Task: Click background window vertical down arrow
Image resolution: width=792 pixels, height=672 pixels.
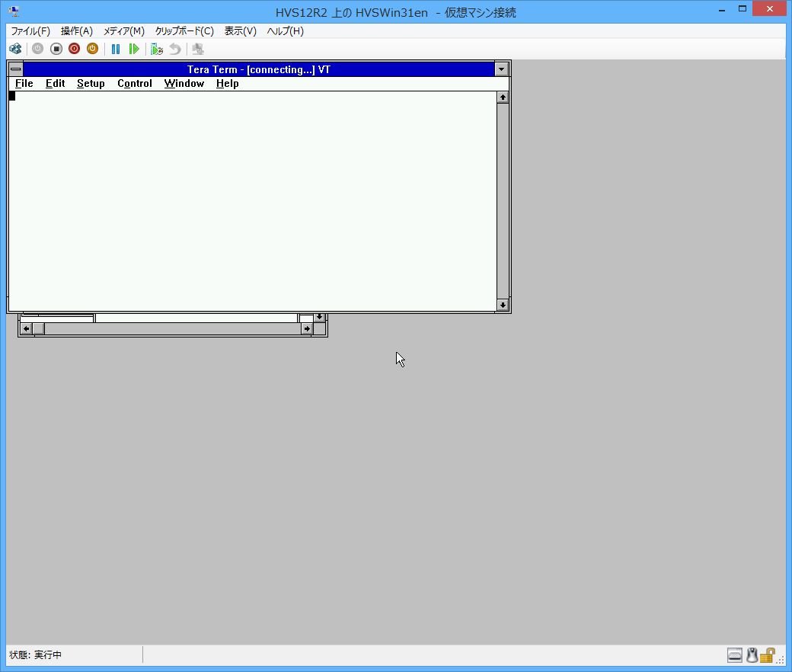Action: click(319, 317)
